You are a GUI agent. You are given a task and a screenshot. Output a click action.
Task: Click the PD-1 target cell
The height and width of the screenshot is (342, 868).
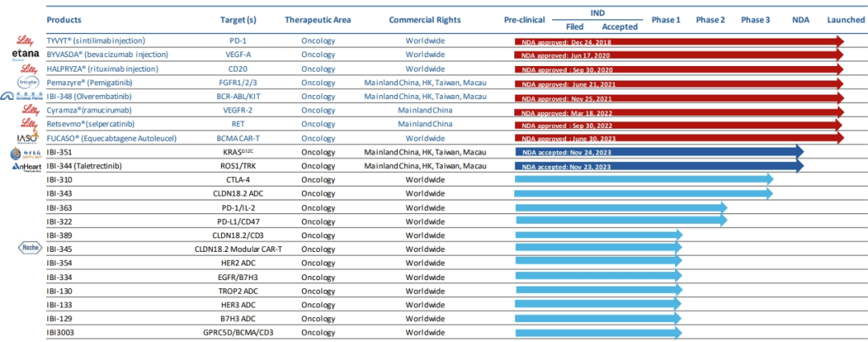pyautogui.click(x=238, y=41)
